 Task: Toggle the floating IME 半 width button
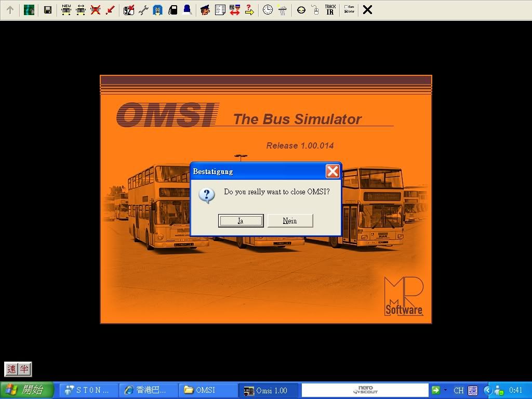point(24,369)
